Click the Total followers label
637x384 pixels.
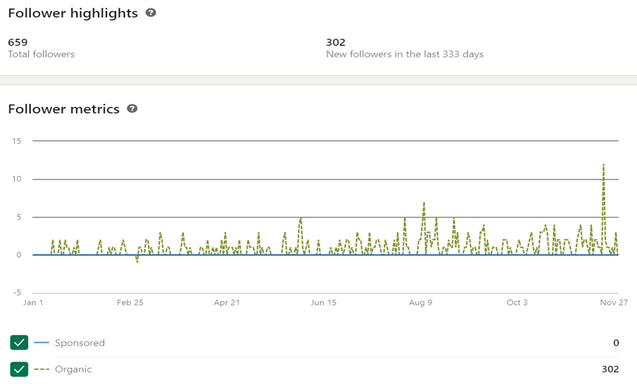pos(41,54)
